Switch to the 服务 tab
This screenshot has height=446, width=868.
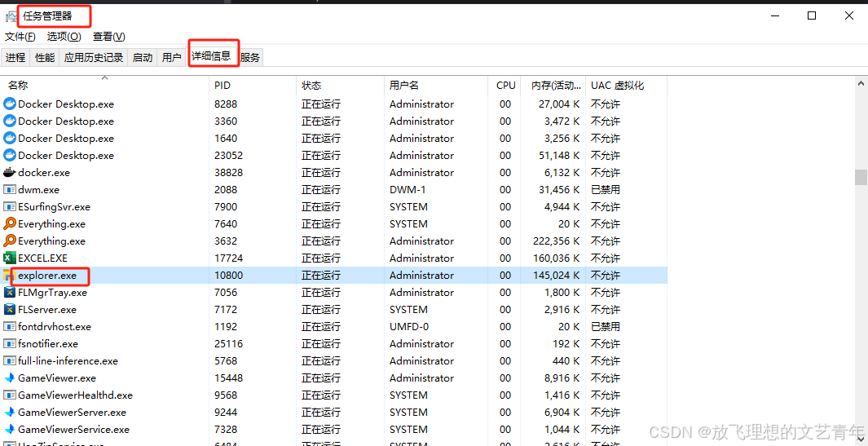pos(250,58)
